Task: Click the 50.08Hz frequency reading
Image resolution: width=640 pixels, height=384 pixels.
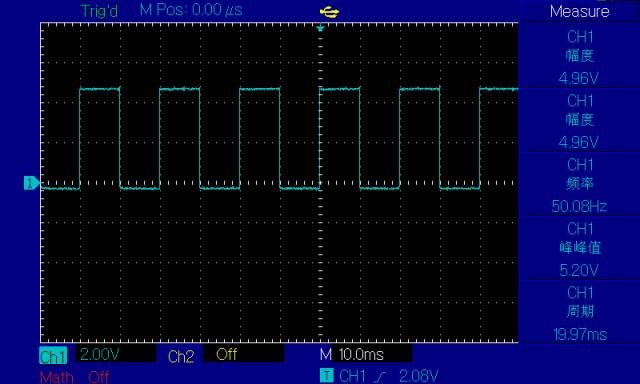Action: click(x=579, y=206)
